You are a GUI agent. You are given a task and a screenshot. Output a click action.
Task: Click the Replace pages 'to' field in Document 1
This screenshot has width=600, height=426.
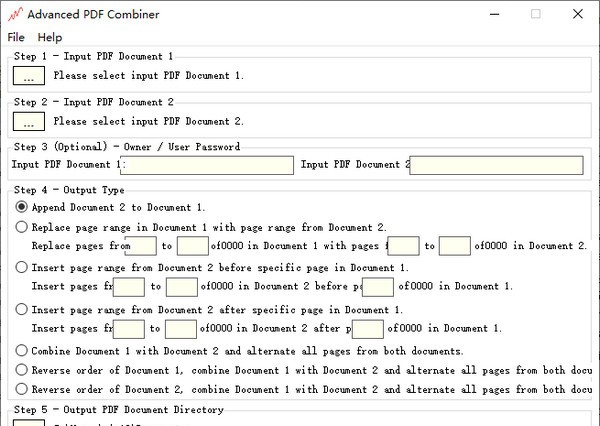[193, 246]
